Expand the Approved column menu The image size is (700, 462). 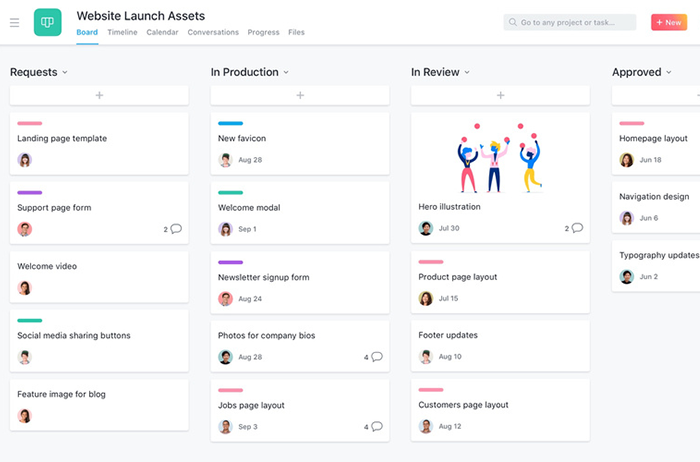click(x=669, y=72)
